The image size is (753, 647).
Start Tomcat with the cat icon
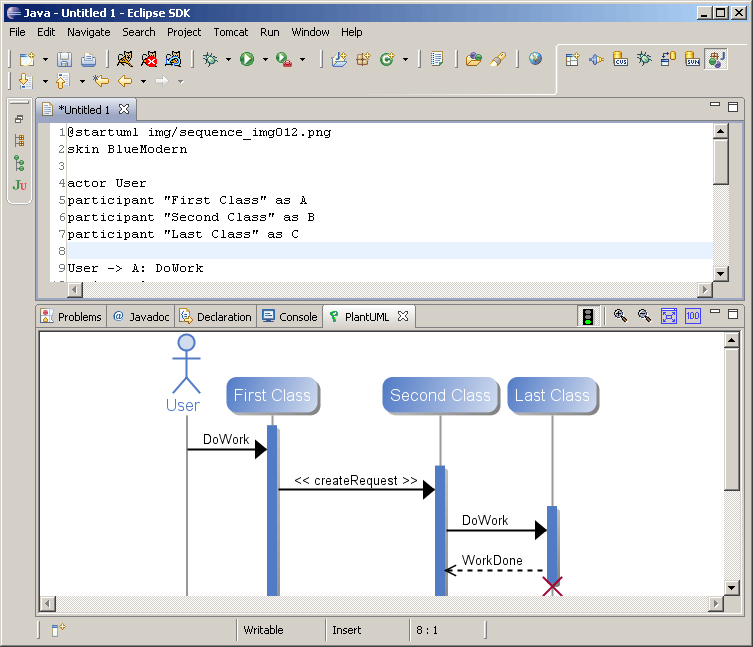tap(125, 59)
